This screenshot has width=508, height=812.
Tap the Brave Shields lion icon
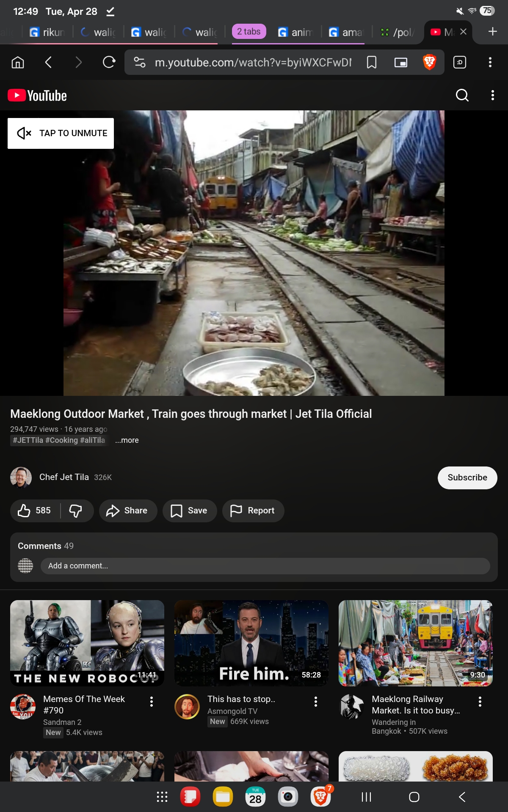429,63
